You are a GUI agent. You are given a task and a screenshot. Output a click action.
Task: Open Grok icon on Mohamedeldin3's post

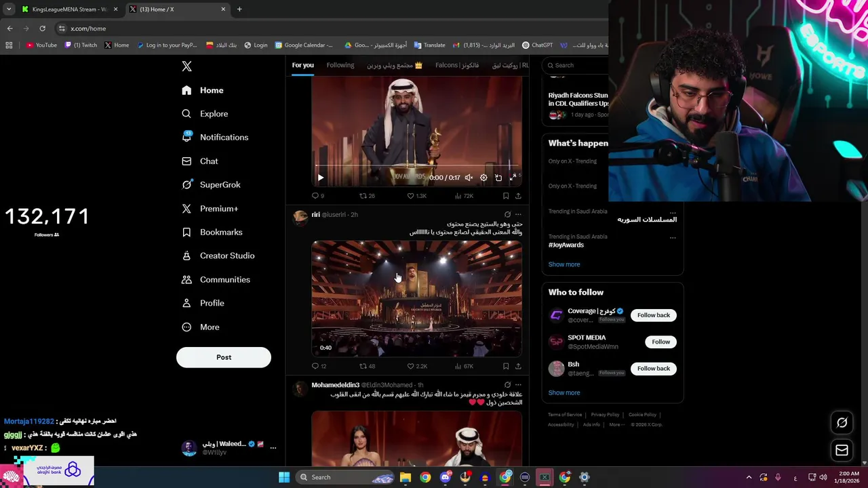click(x=507, y=385)
